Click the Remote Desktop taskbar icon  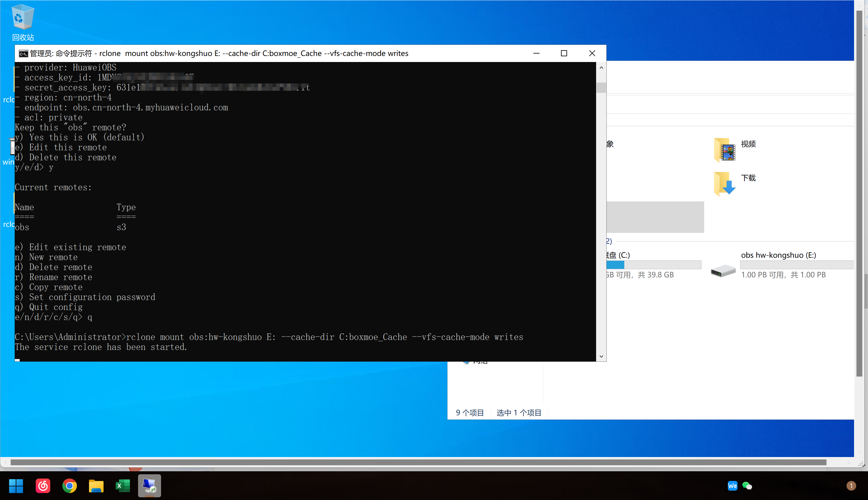point(150,486)
